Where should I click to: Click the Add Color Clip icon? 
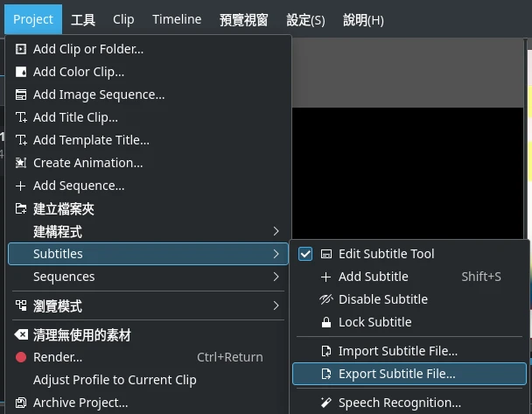[21, 72]
